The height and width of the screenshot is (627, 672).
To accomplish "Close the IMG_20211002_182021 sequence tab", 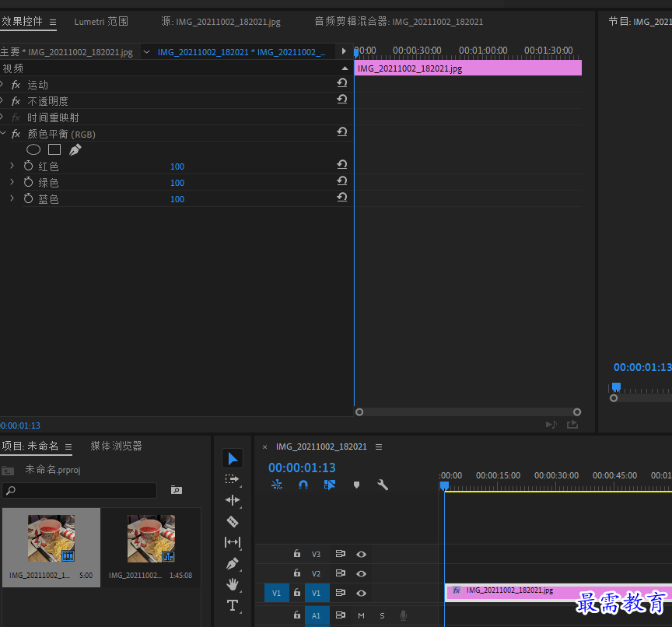I will click(265, 447).
